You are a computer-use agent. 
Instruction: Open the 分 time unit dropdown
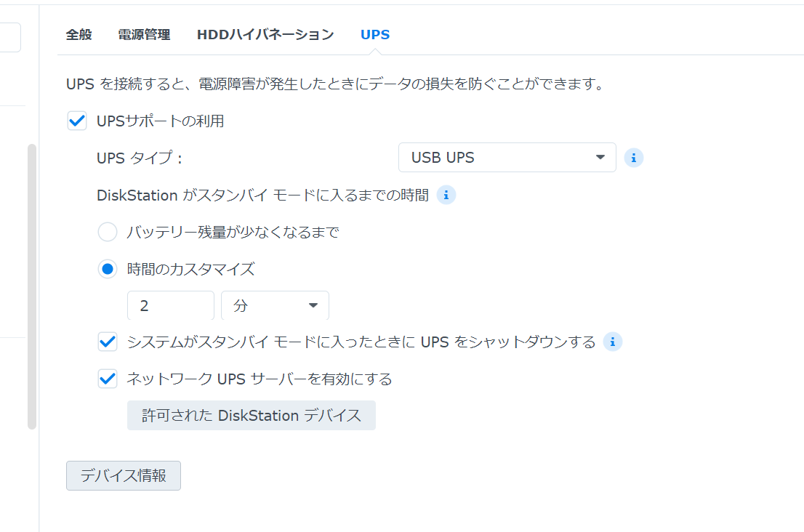pyautogui.click(x=275, y=305)
